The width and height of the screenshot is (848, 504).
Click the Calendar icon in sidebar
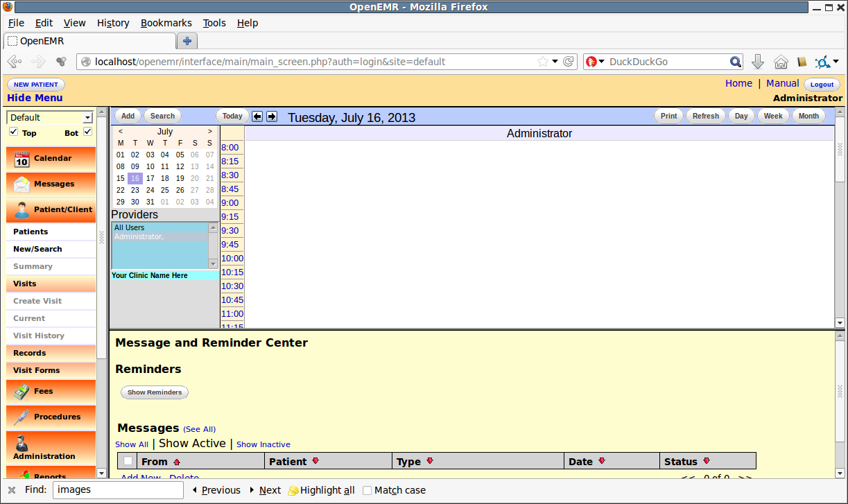pos(21,159)
